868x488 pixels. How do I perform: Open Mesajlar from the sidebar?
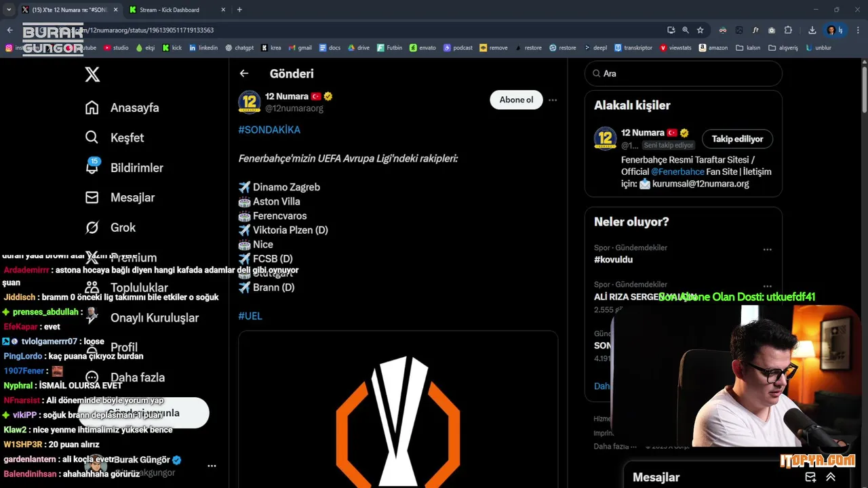click(120, 197)
